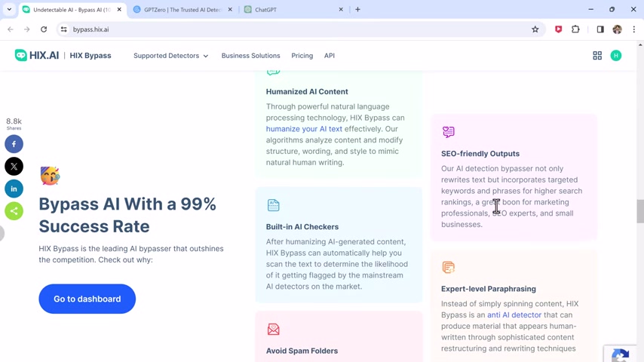Open the Chrome extensions puzzle icon
This screenshot has height=362, width=644.
pyautogui.click(x=575, y=29)
